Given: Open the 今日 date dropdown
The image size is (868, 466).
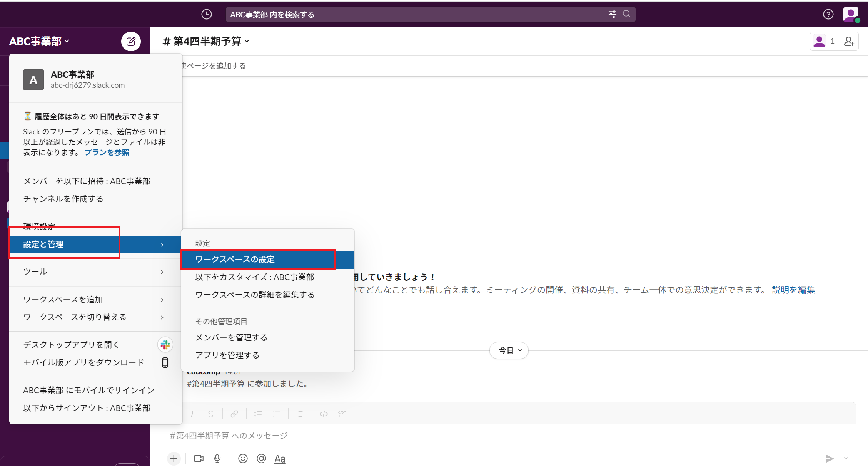Looking at the screenshot, I should [509, 350].
